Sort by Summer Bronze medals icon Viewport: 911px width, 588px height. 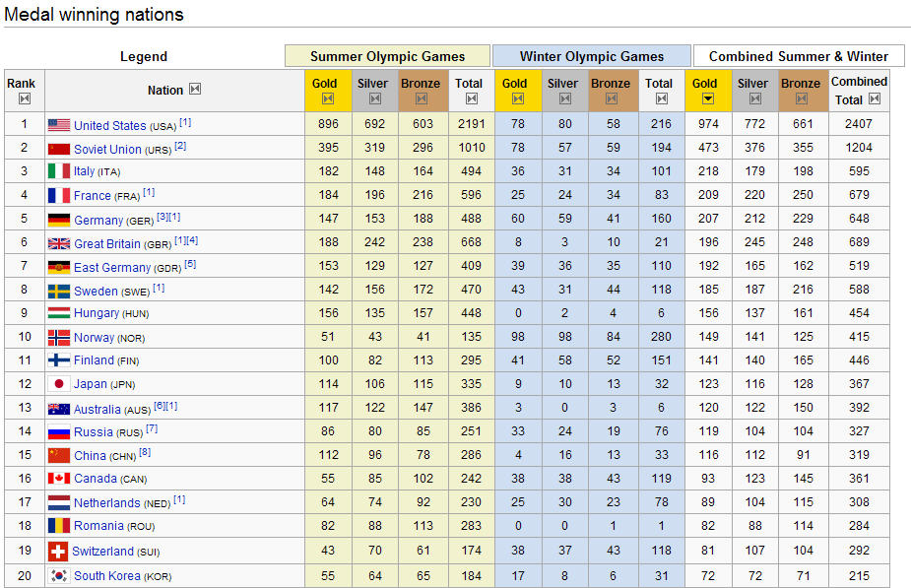422,98
